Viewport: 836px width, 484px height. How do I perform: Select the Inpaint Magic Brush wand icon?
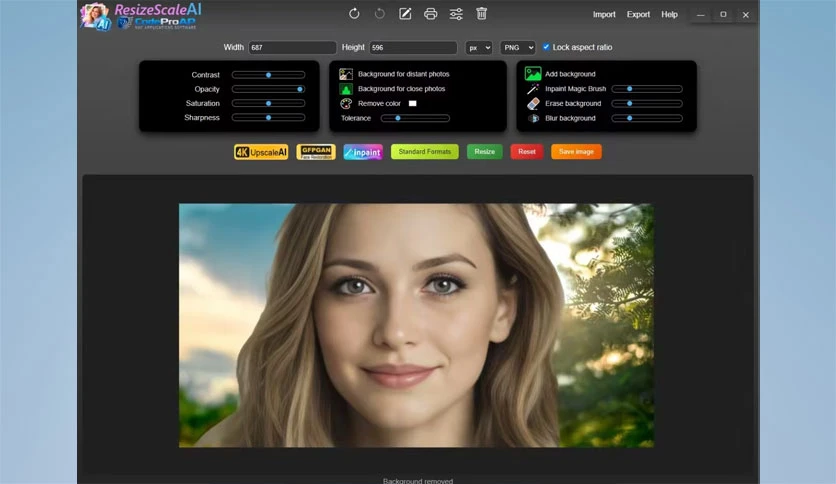[533, 89]
